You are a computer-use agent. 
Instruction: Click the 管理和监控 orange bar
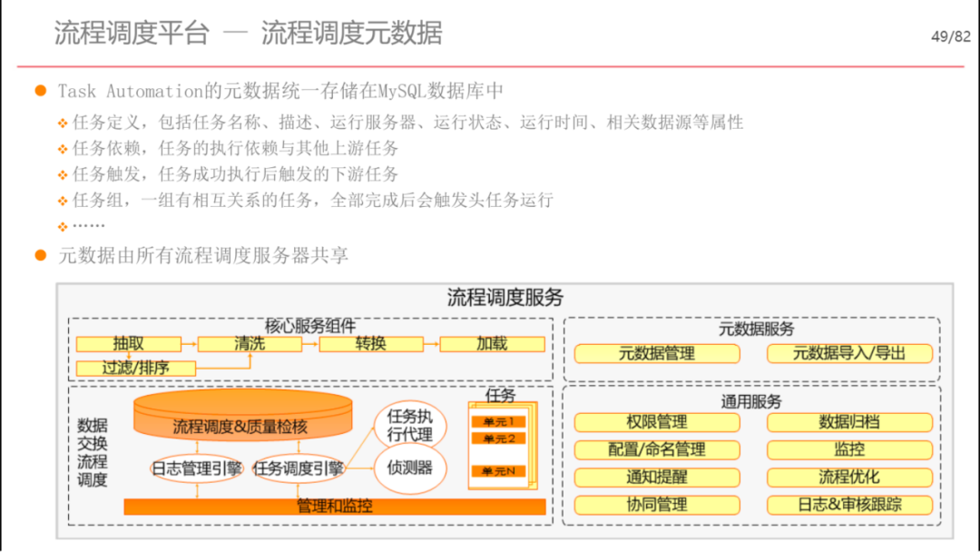[x=334, y=507]
